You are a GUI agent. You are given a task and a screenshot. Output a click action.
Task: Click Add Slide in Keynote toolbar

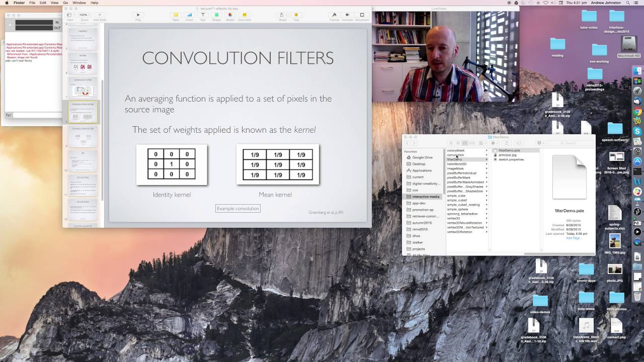(99, 16)
